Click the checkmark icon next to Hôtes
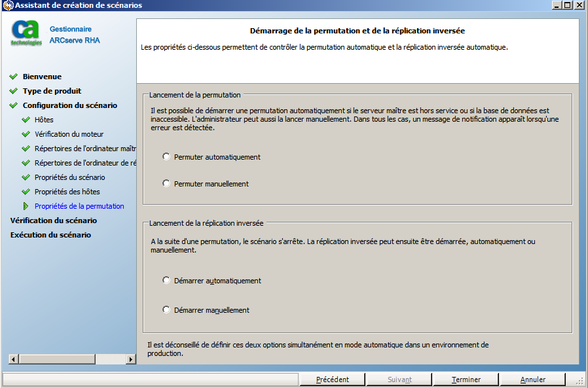 [26, 120]
